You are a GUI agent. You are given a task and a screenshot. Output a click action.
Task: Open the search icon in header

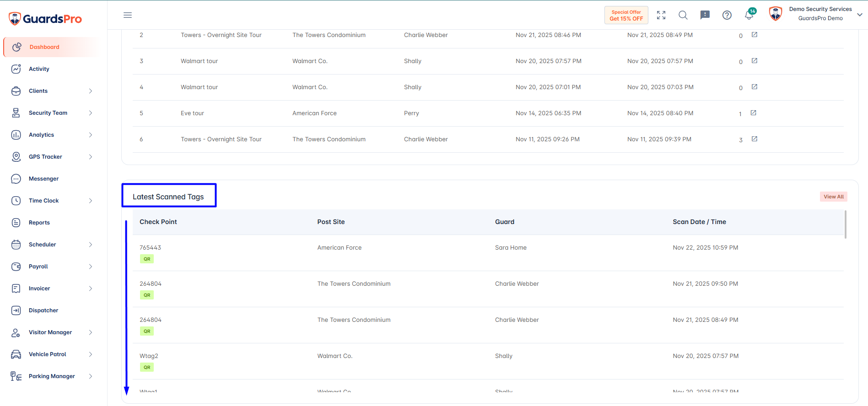coord(683,15)
